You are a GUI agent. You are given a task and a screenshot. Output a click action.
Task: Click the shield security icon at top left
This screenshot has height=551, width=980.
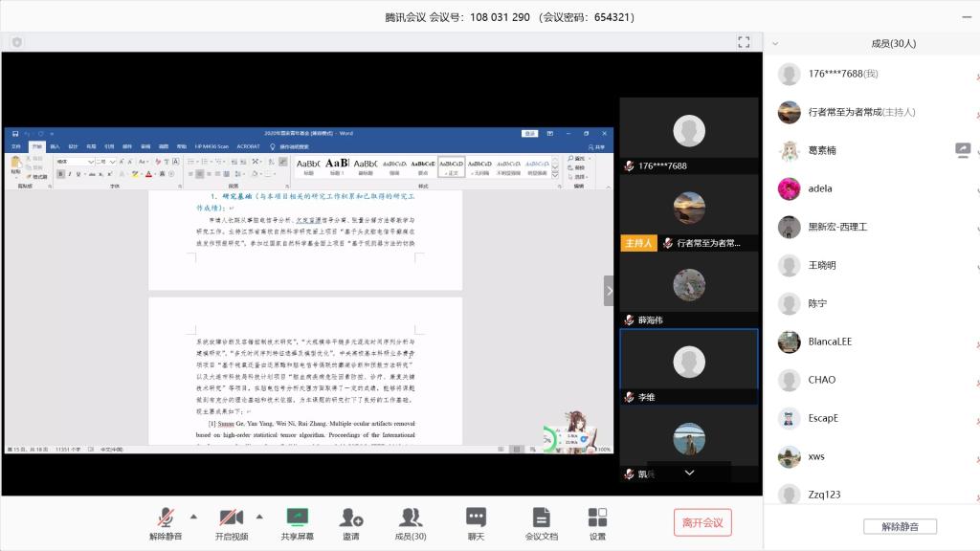click(x=17, y=42)
